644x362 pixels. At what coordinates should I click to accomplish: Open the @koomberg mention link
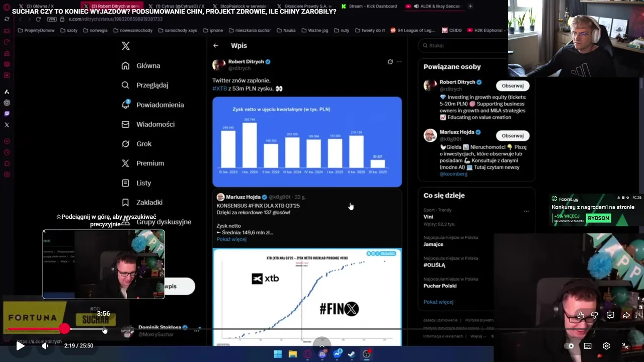[x=453, y=174]
